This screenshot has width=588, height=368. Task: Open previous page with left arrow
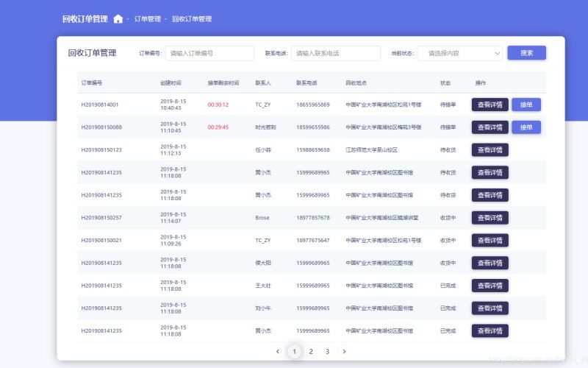coord(278,352)
